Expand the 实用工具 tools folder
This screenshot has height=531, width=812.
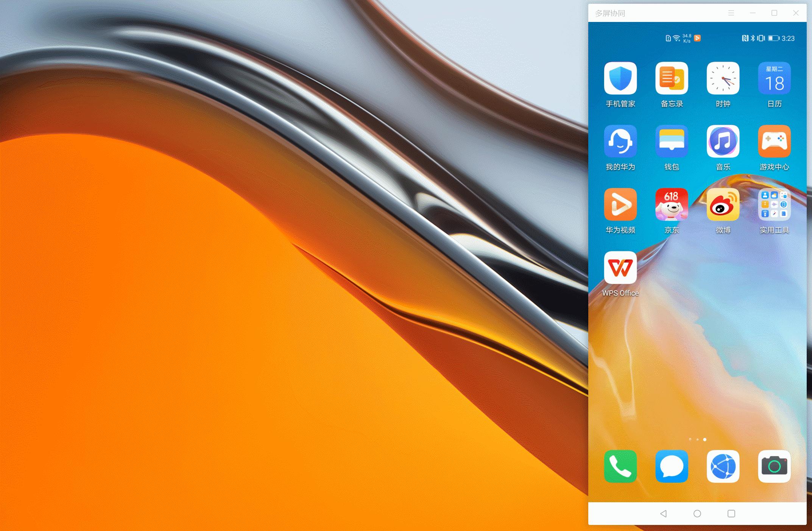[x=774, y=204]
